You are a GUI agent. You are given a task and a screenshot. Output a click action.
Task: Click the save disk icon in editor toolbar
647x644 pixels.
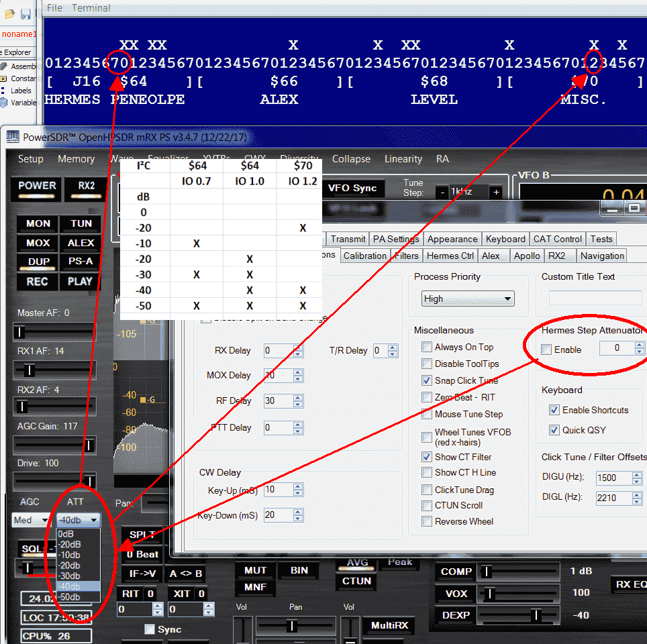click(x=26, y=14)
